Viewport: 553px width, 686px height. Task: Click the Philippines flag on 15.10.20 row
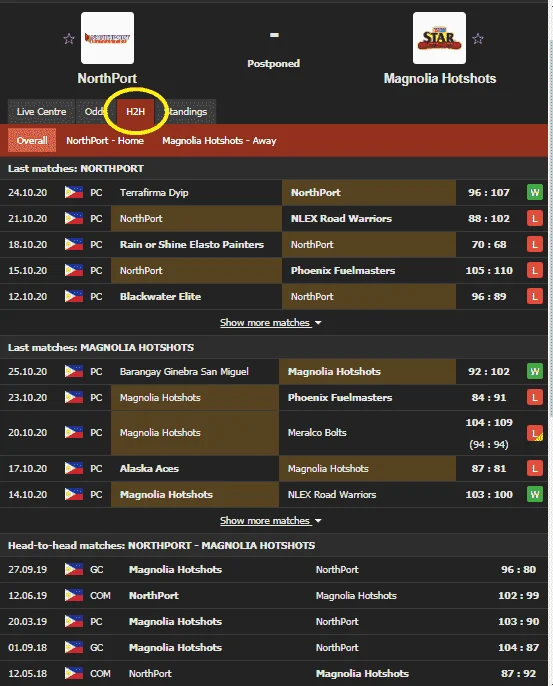click(74, 270)
